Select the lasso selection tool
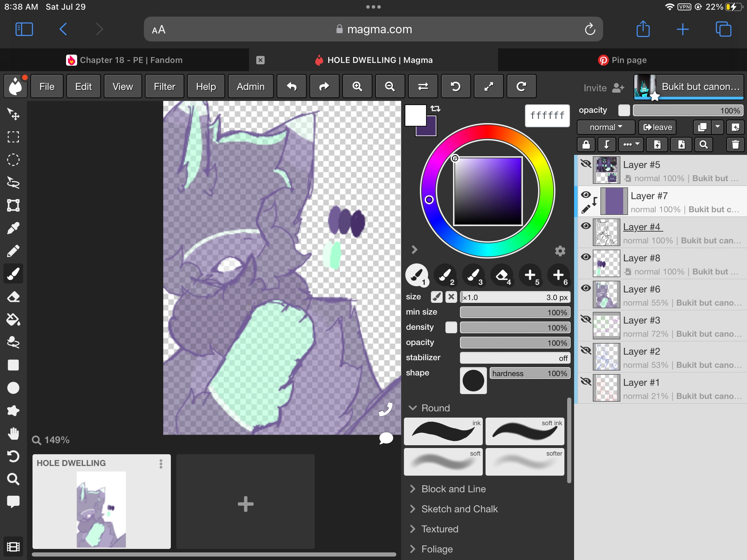The width and height of the screenshot is (747, 560). coord(13,183)
